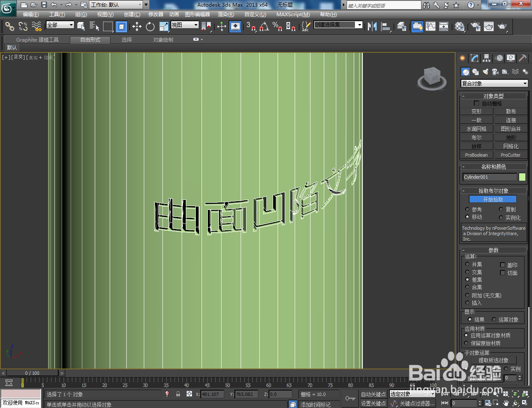Click the 放样 button

click(x=476, y=146)
